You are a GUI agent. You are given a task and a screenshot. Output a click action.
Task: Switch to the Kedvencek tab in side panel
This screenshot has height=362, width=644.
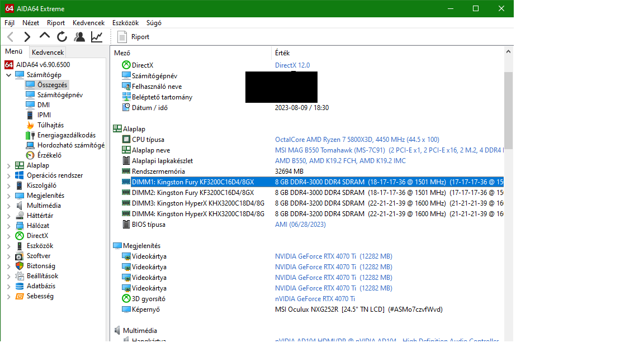coord(48,52)
